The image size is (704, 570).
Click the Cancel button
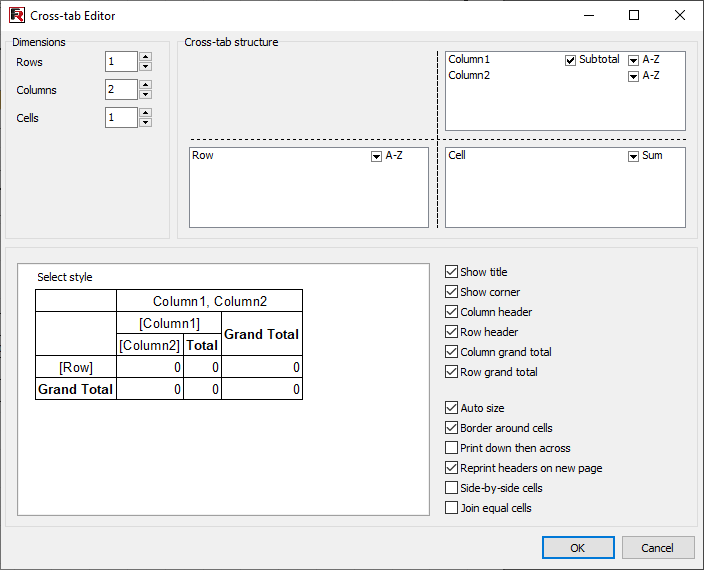(657, 548)
